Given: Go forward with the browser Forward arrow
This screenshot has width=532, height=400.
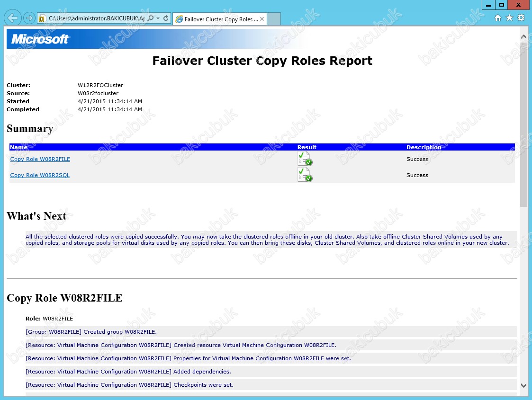Looking at the screenshot, I should click(29, 18).
